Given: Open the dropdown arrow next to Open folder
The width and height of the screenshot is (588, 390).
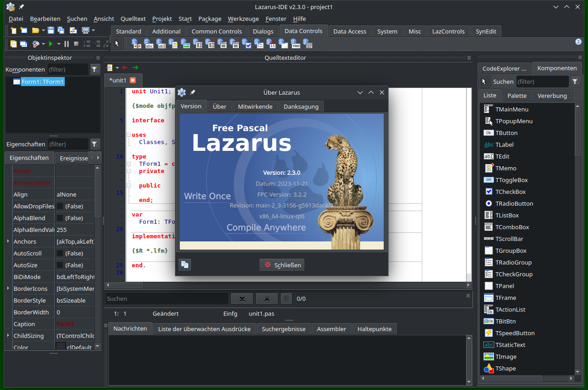Looking at the screenshot, I should pyautogui.click(x=43, y=30).
